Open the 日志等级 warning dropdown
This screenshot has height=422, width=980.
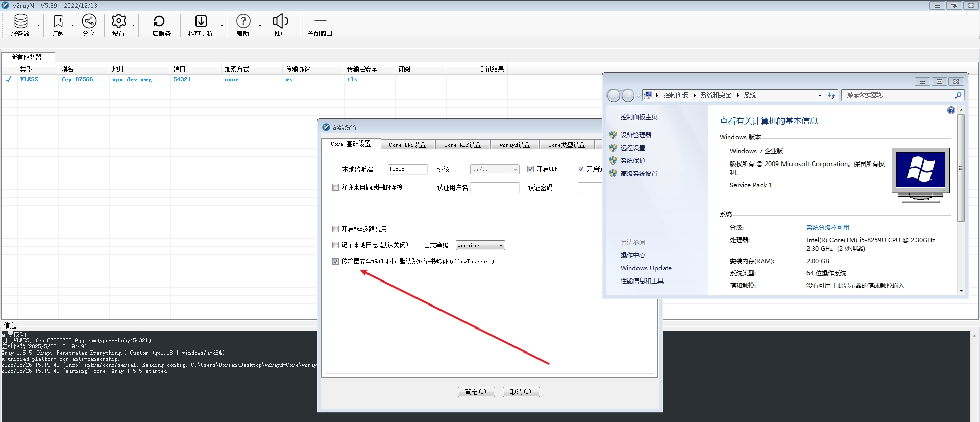[480, 246]
